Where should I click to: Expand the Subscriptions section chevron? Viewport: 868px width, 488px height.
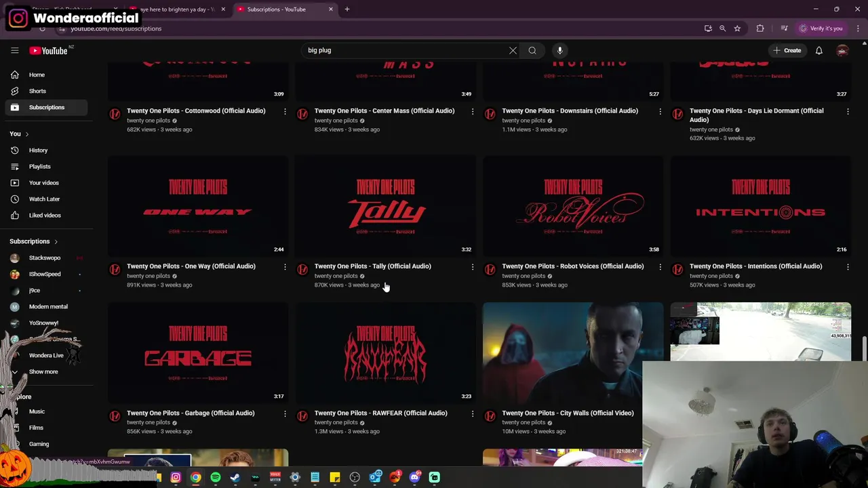[56, 241]
